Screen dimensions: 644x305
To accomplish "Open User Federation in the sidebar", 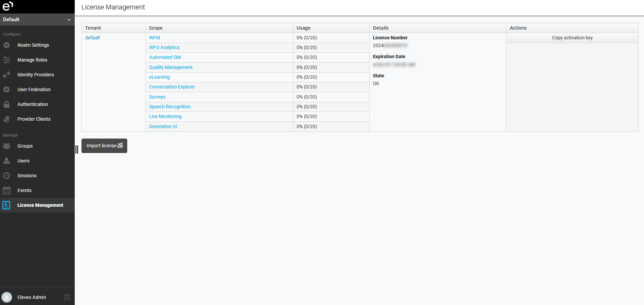I will (34, 89).
